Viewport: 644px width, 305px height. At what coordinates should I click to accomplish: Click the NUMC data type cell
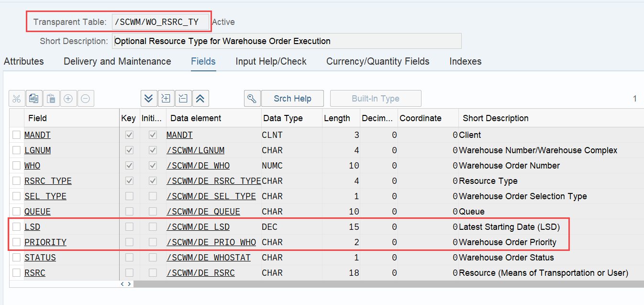click(272, 166)
